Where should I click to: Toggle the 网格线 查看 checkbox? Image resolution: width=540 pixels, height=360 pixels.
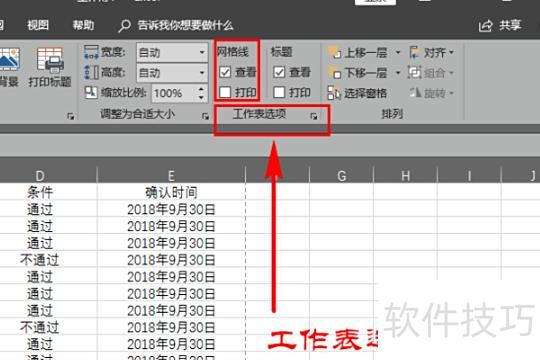225,72
